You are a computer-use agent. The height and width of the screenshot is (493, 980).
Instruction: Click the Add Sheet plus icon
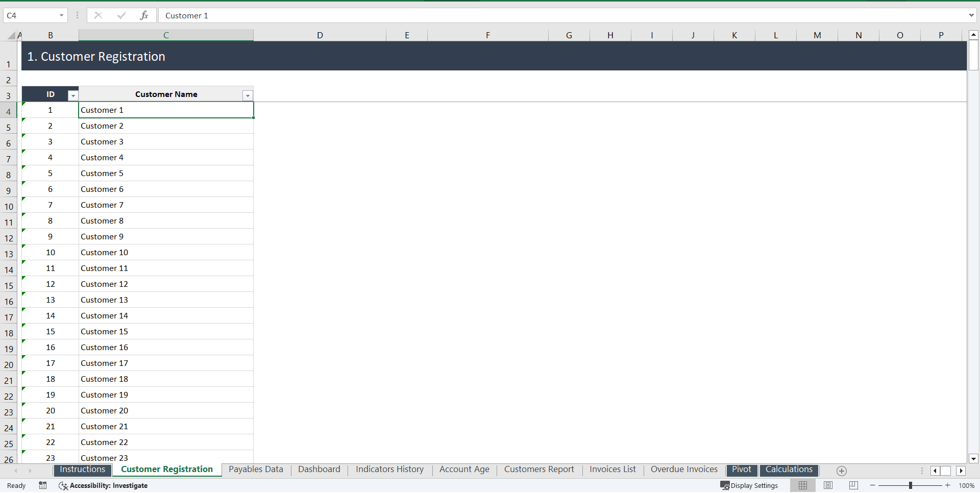[842, 471]
